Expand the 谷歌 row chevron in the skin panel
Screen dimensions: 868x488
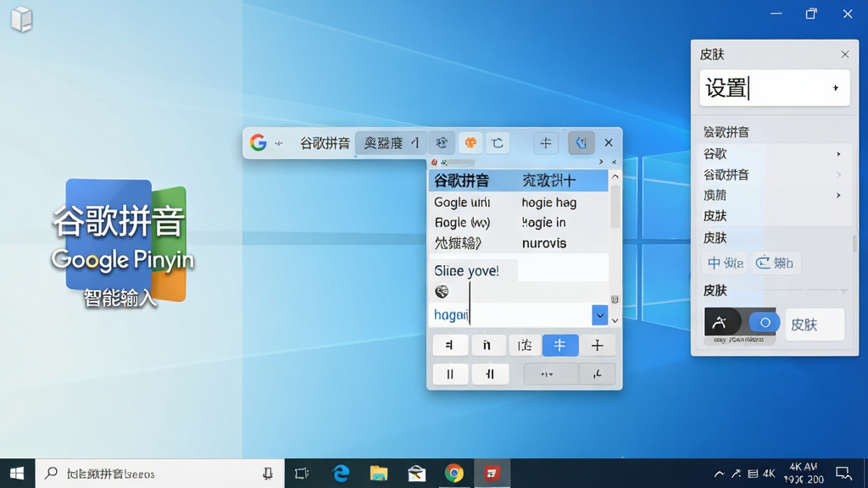tap(838, 154)
